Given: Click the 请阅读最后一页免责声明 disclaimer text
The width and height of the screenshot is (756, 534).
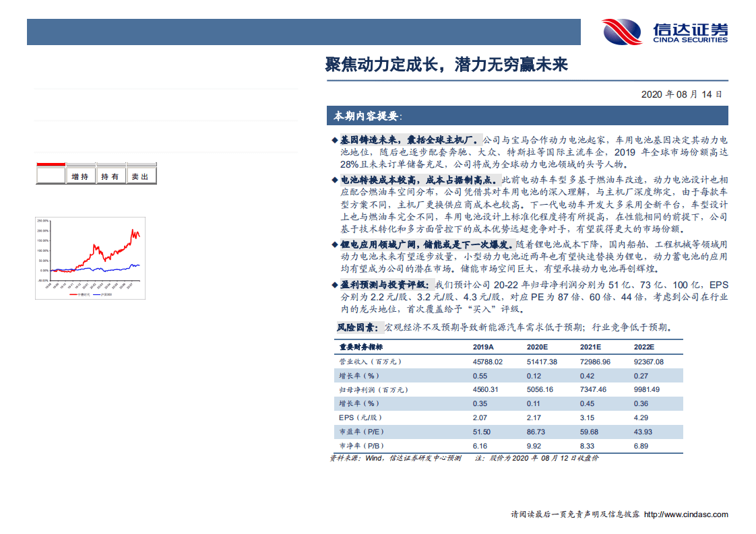Looking at the screenshot, I should [x=575, y=514].
